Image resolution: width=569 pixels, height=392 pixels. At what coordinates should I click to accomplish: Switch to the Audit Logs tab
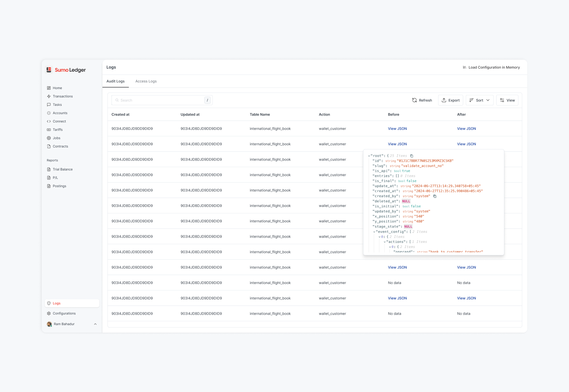[x=115, y=81]
